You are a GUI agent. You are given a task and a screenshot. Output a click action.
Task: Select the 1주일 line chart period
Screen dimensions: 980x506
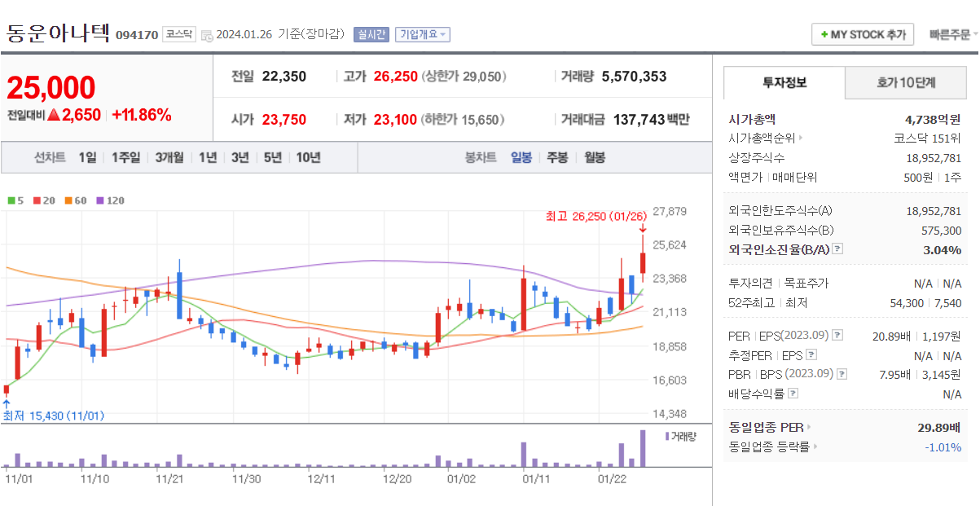125,158
